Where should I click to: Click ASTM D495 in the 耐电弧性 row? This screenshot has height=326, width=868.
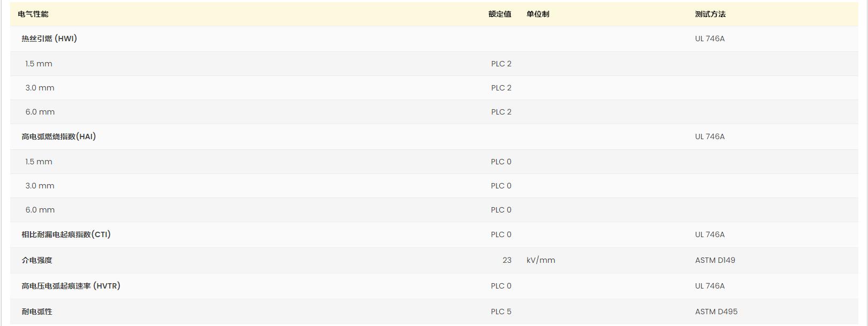[x=716, y=312]
